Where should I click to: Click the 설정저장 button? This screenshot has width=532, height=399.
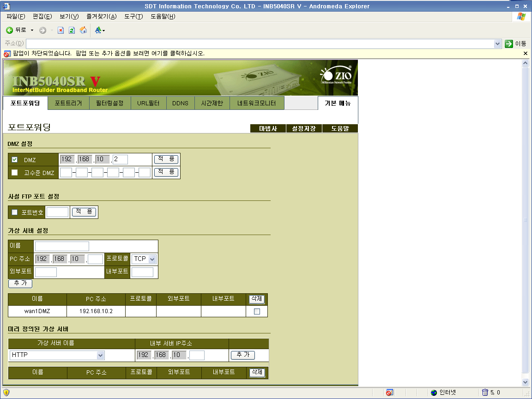(x=304, y=128)
